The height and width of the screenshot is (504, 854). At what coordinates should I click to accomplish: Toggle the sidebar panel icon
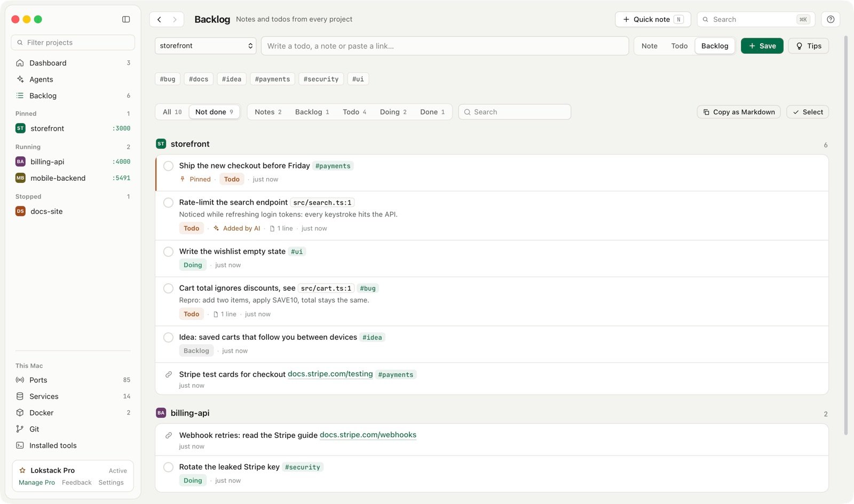tap(126, 19)
